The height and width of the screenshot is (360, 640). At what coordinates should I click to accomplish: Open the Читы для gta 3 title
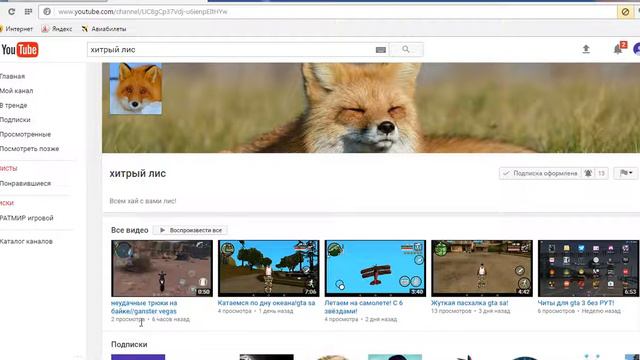pyautogui.click(x=576, y=303)
